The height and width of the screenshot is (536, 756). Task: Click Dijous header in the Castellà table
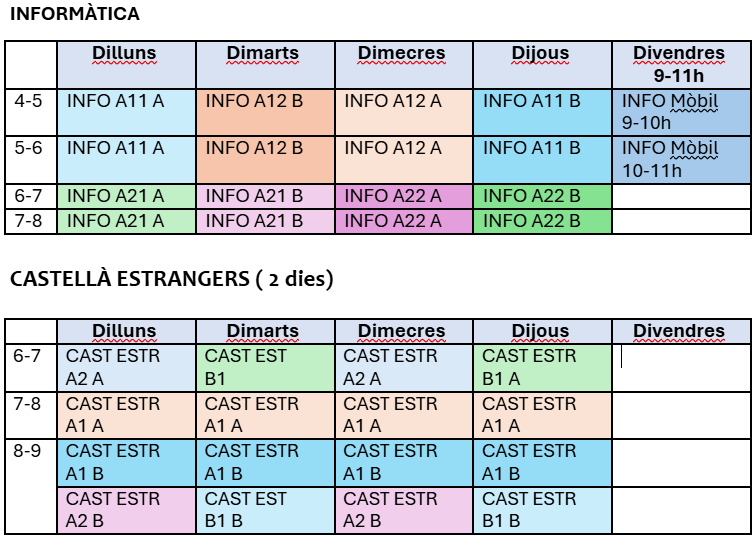click(x=541, y=331)
